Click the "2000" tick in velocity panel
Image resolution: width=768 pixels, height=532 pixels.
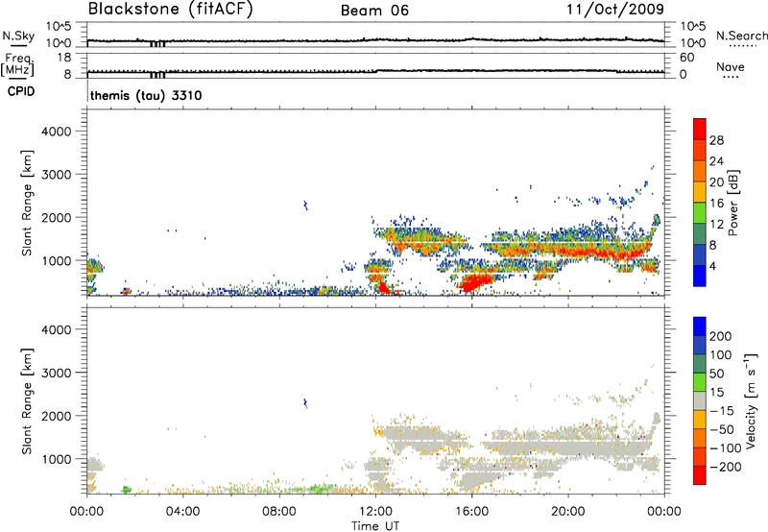coord(57,416)
